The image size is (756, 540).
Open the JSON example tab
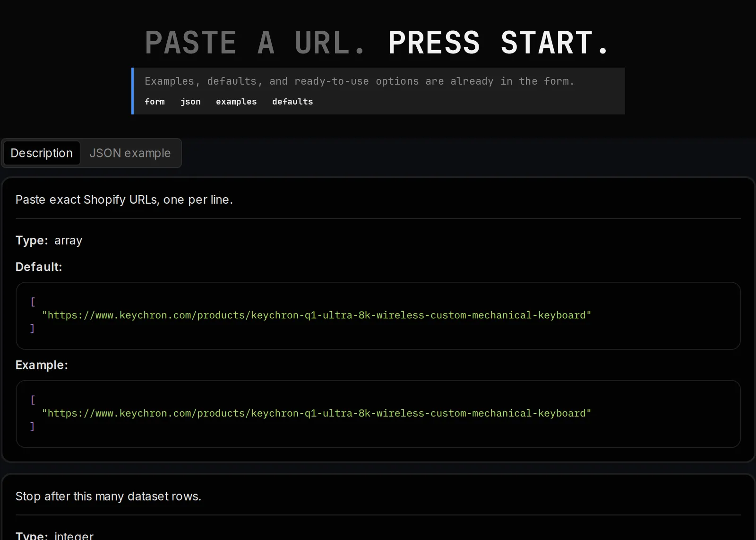pos(130,153)
